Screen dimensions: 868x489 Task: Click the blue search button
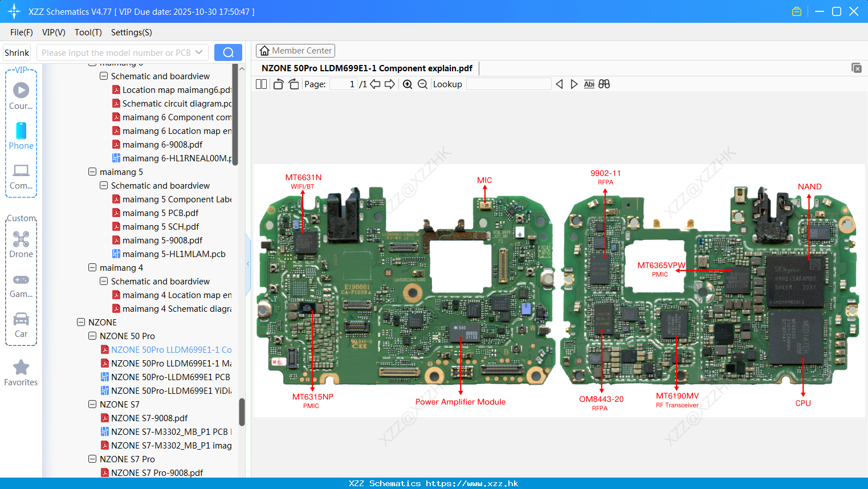tap(228, 52)
